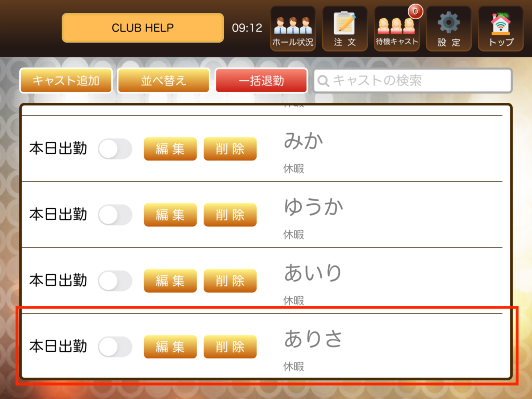Toggle 本日出勤 switch for あいり
Viewport: 532px width, 399px height.
115,281
